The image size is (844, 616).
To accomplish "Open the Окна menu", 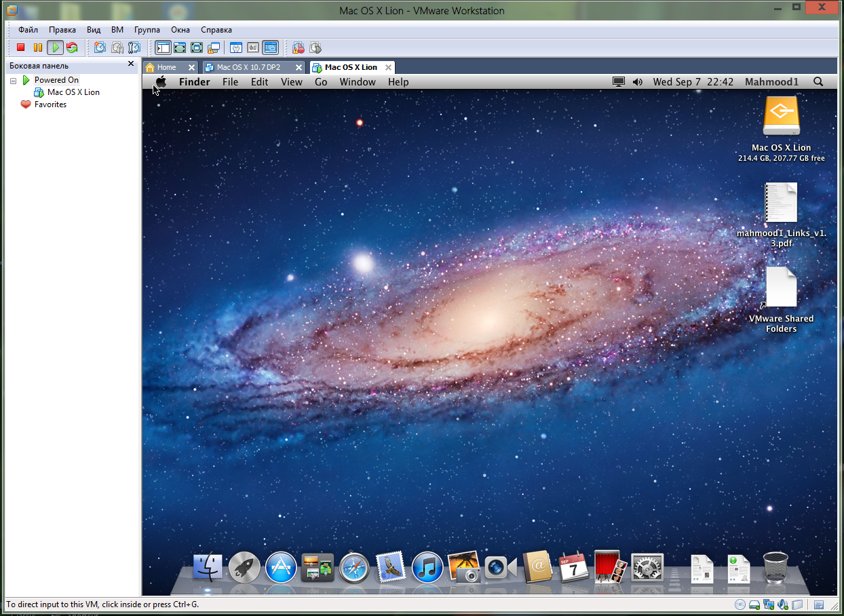I will tap(180, 30).
